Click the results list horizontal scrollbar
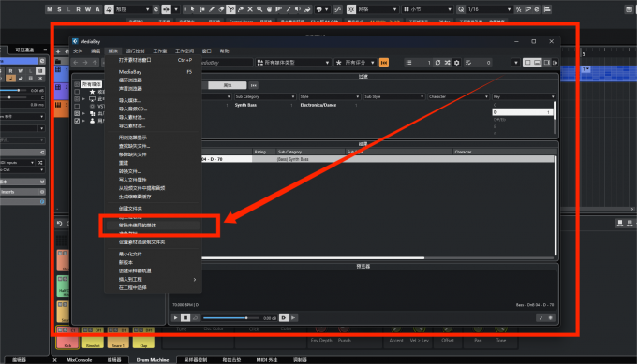This screenshot has width=637, height=364. click(x=313, y=257)
